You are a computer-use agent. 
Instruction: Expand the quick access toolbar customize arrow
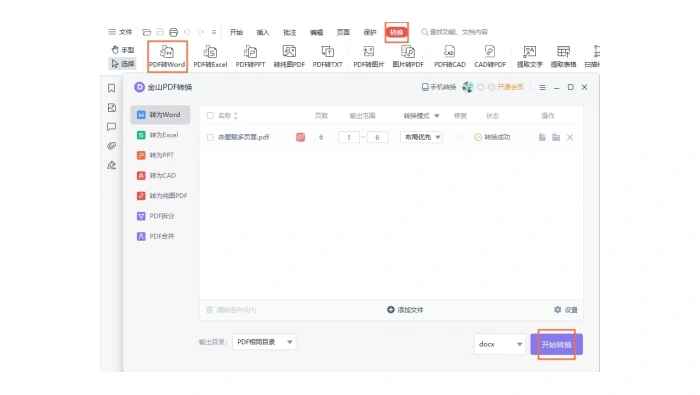point(214,32)
